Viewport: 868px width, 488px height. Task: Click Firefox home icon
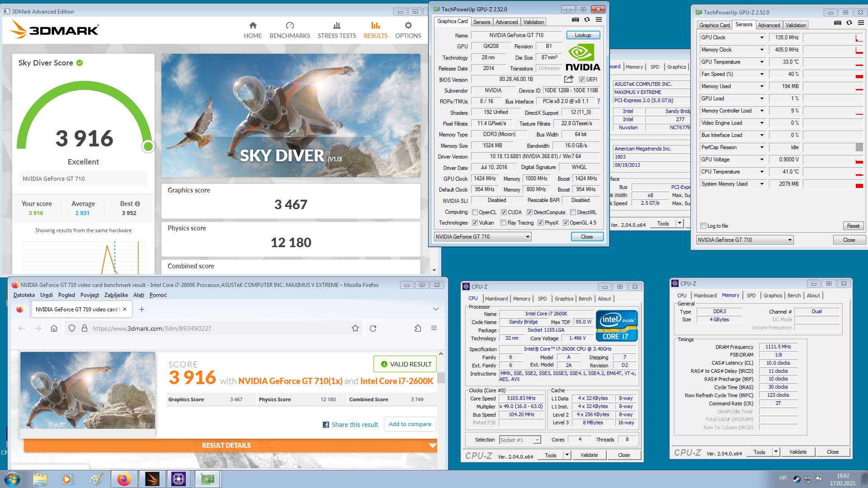(54, 328)
